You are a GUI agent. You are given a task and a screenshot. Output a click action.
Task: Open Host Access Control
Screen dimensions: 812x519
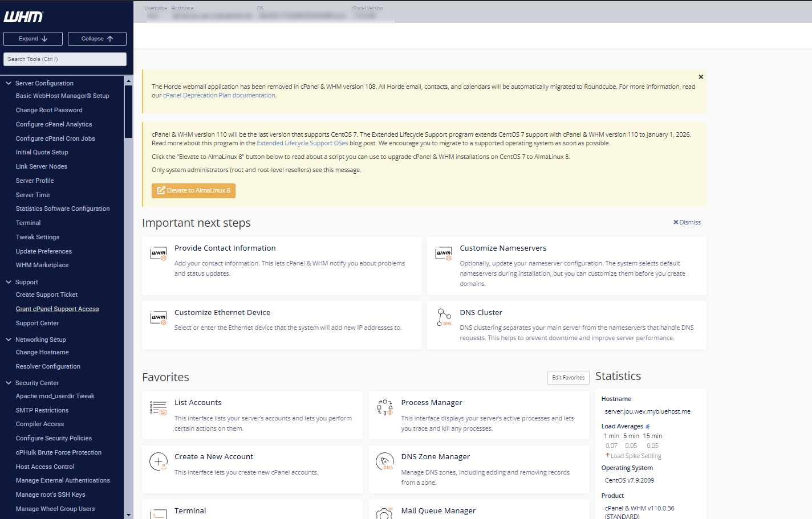(45, 467)
